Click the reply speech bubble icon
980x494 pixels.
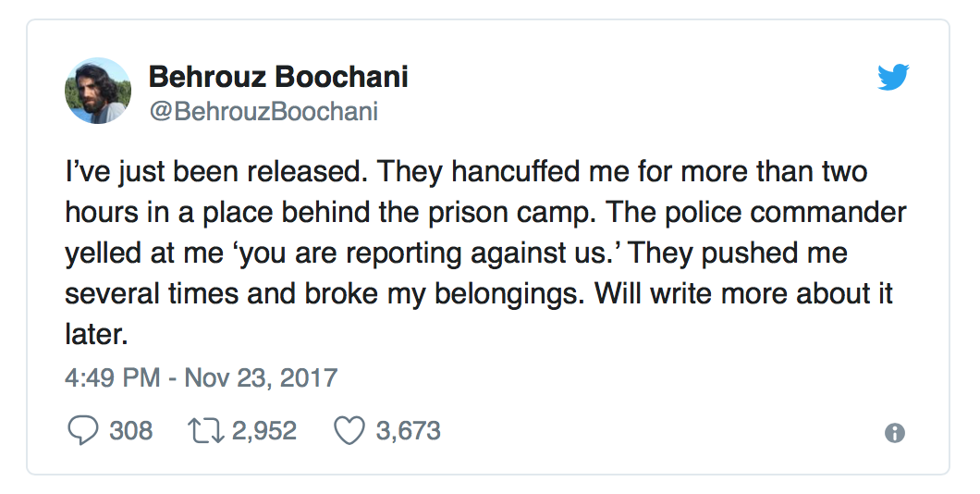82,431
